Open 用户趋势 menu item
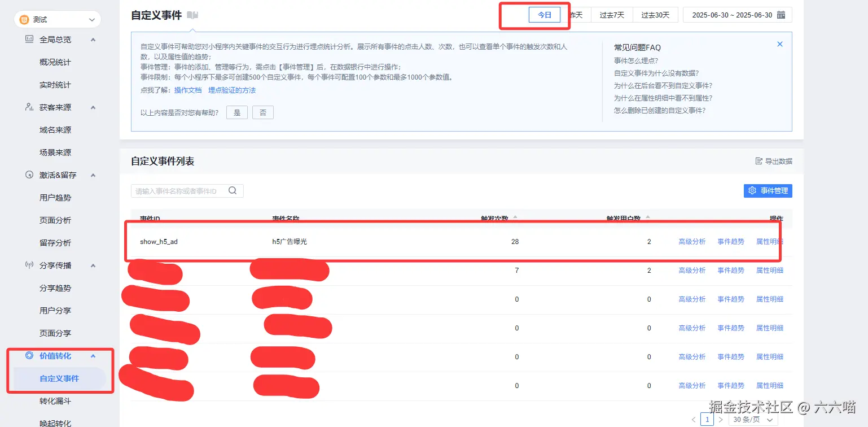Viewport: 868px width, 427px height. pyautogui.click(x=55, y=198)
